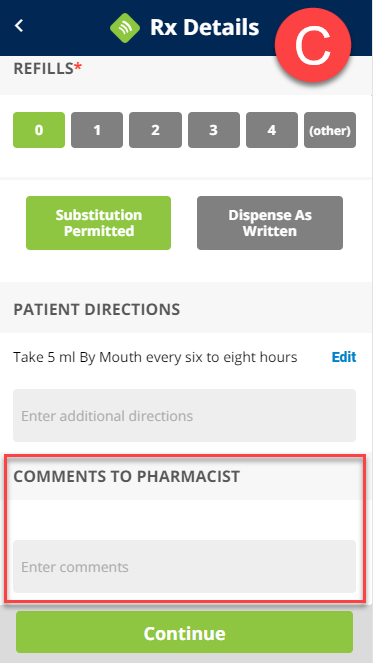Viewport: 373px width, 663px height.
Task: Choose 2 refills option
Action: [155, 130]
